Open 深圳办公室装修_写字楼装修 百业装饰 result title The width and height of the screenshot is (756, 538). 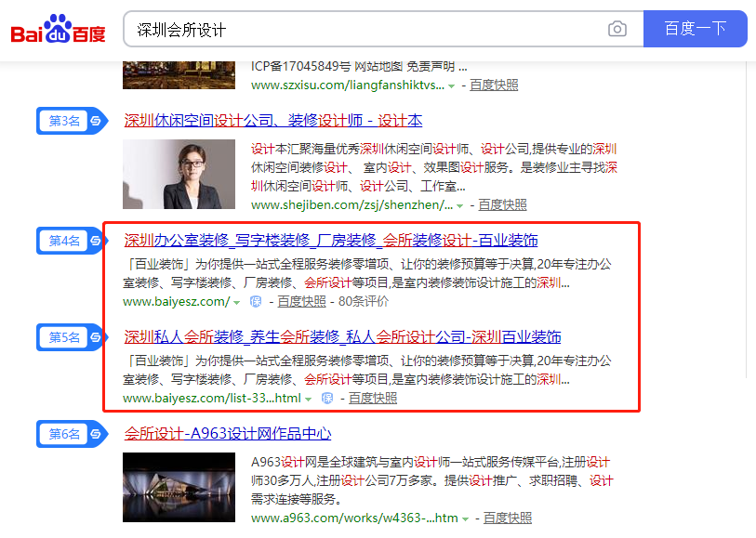pyautogui.click(x=331, y=240)
